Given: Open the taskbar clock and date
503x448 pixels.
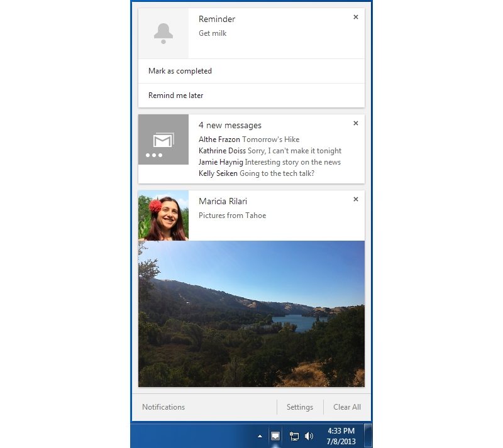Looking at the screenshot, I should tap(341, 435).
